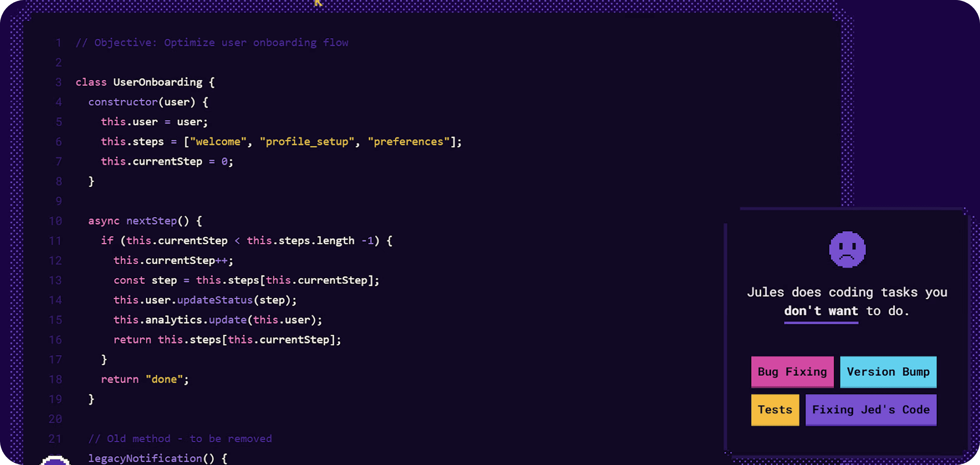Click the sad face pixel icon
This screenshot has height=465, width=980.
847,250
